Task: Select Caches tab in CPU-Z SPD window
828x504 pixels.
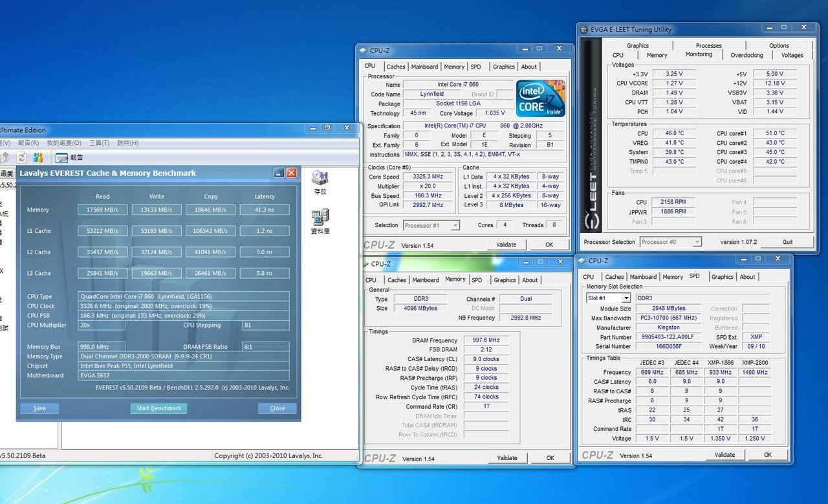Action: (x=614, y=277)
